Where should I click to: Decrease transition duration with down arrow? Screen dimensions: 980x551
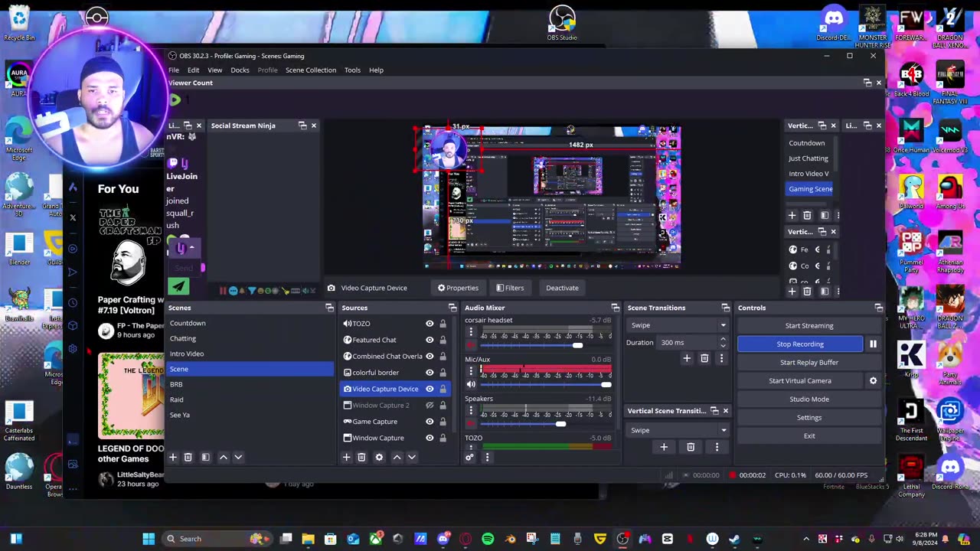(722, 346)
